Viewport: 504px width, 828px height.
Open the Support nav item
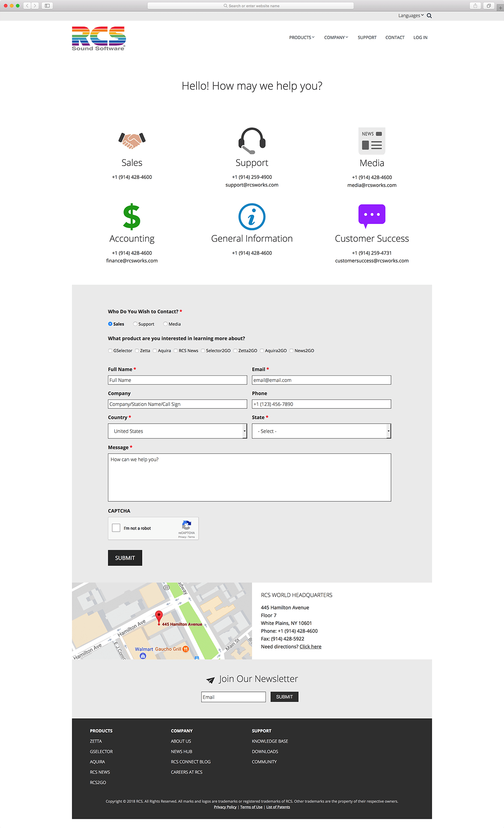tap(367, 37)
